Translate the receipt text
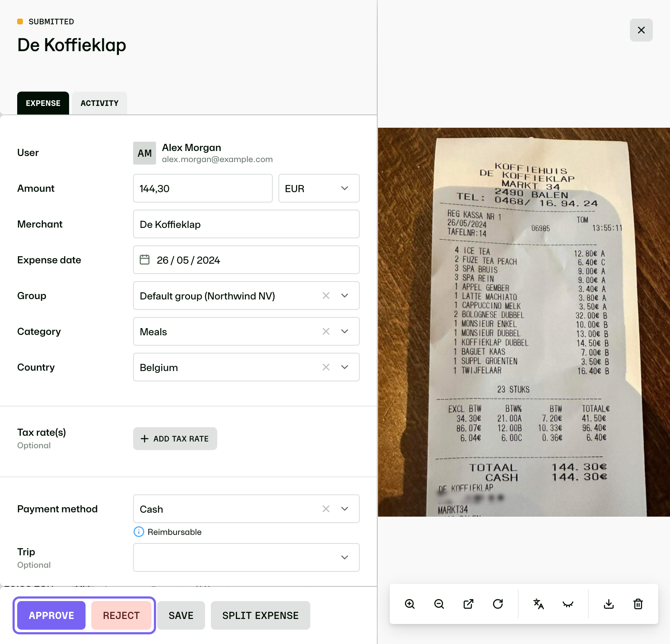The image size is (670, 644). pos(539,604)
